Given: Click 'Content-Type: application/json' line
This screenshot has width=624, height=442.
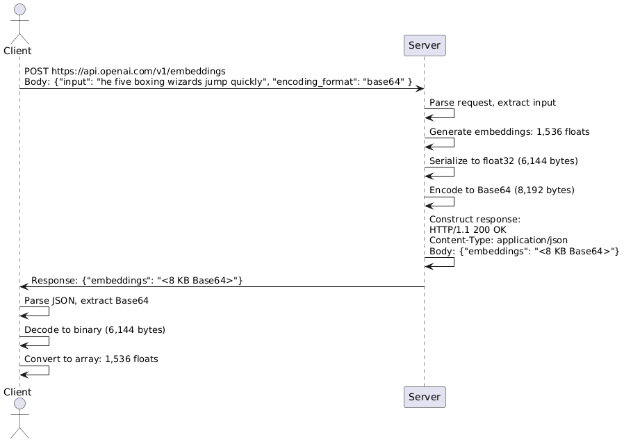Looking at the screenshot, I should coord(498,240).
